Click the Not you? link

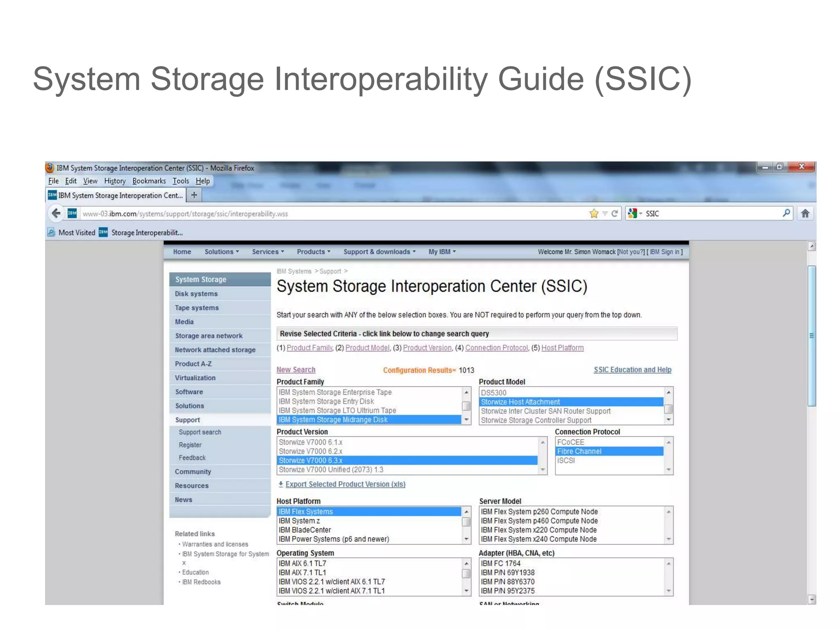pyautogui.click(x=631, y=252)
